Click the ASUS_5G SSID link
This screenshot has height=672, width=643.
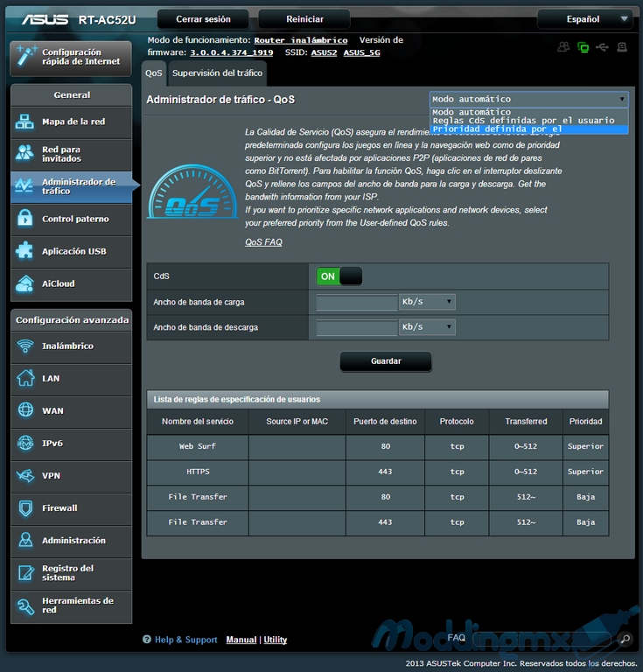point(361,52)
